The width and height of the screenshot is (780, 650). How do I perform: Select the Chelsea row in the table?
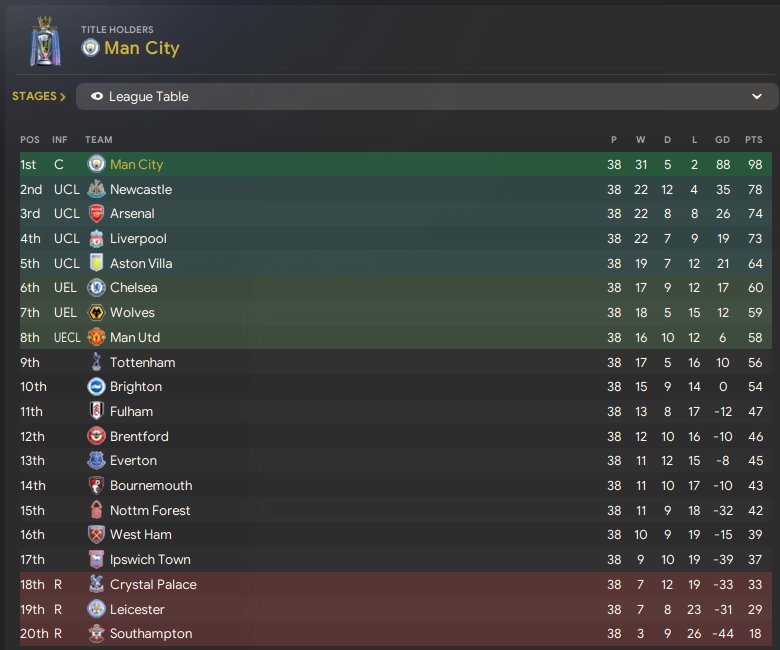[x=396, y=287]
